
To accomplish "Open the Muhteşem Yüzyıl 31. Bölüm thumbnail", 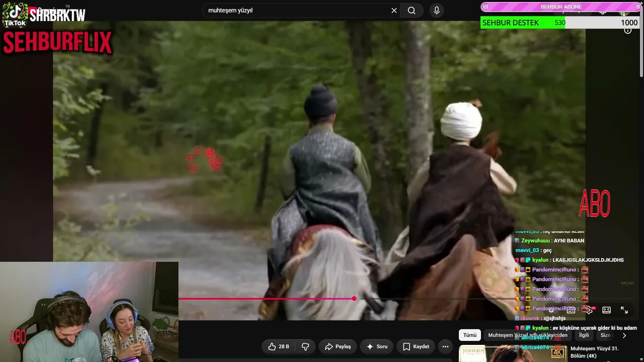I will click(x=512, y=353).
